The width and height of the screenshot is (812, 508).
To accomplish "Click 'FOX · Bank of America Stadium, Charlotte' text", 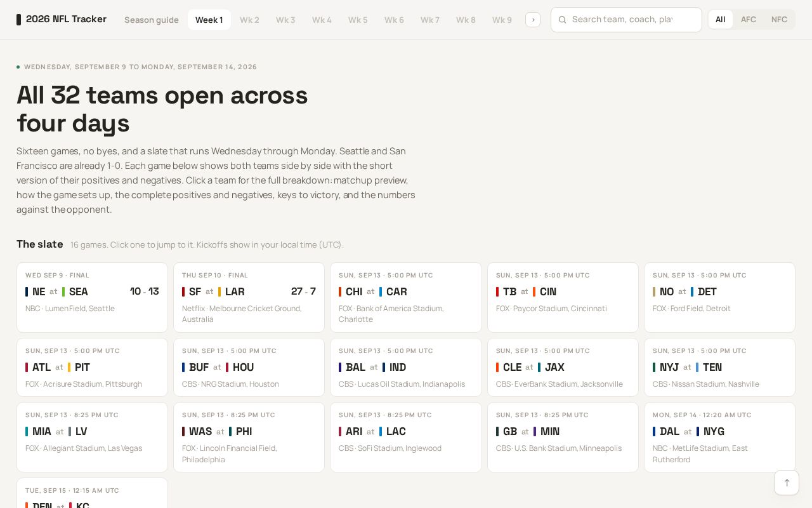I will pyautogui.click(x=391, y=314).
